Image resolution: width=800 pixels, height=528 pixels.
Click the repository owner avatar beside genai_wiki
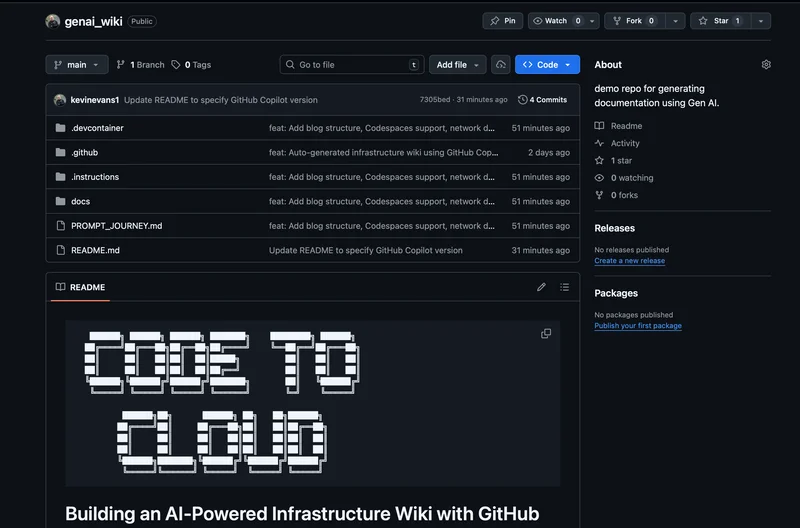53,21
